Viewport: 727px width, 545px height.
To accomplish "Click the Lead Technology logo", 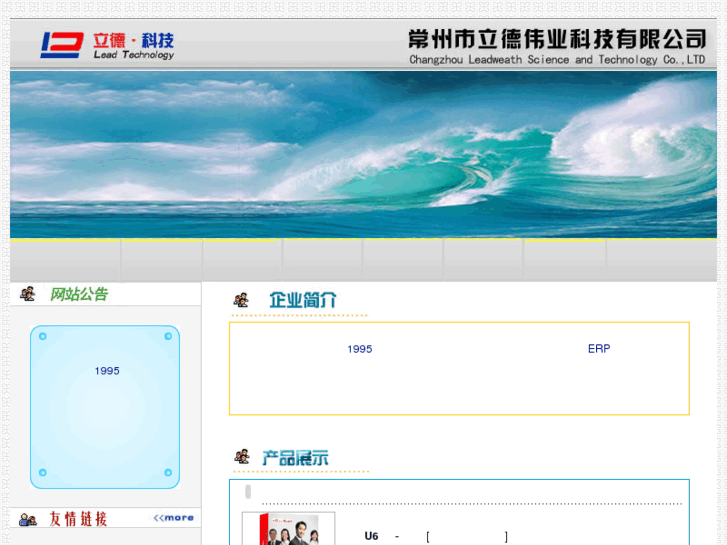I will click(107, 45).
